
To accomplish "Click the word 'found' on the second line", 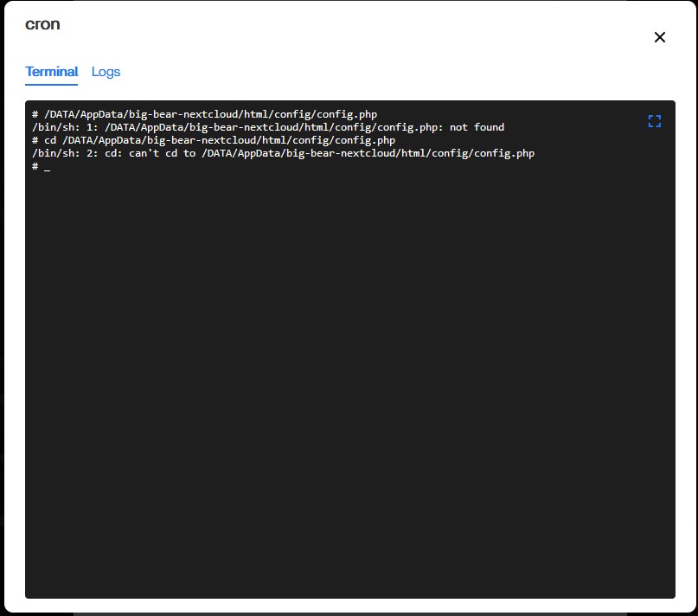I will pyautogui.click(x=490, y=127).
